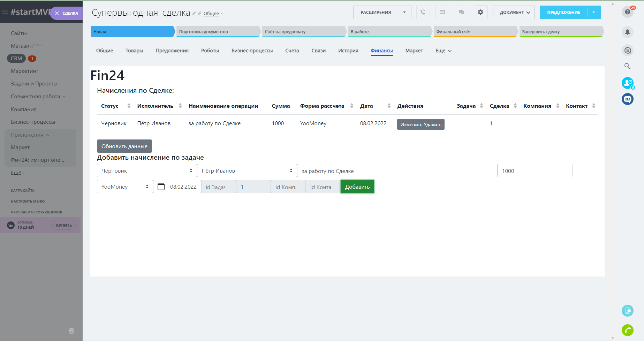Click the green Добавить button

[357, 187]
